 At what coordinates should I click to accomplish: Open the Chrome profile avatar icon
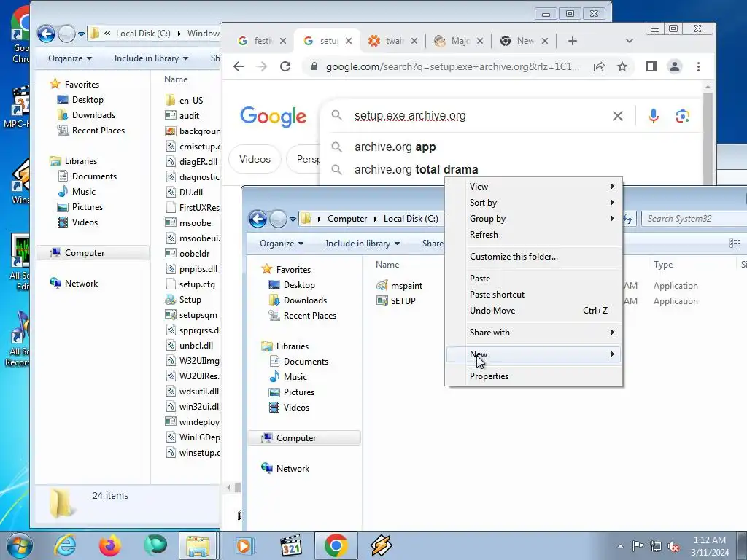pyautogui.click(x=675, y=66)
